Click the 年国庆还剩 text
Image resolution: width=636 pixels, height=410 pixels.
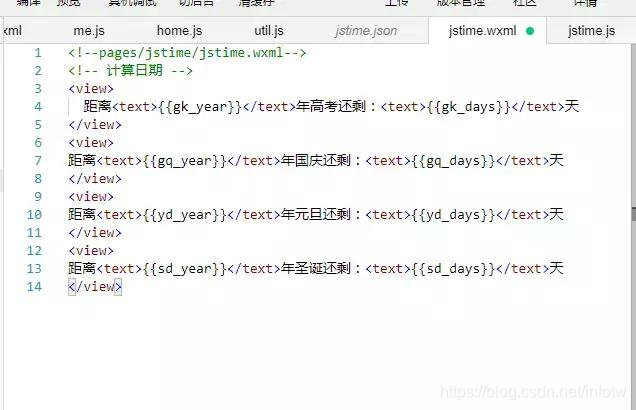316,161
